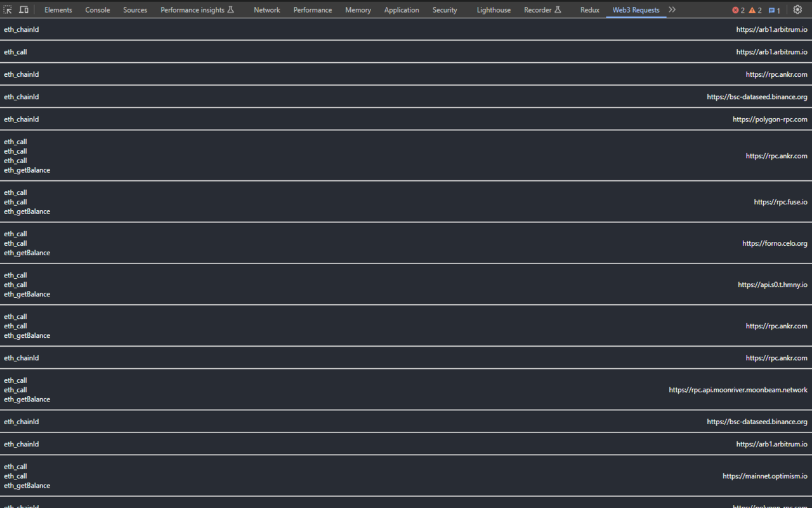Image resolution: width=812 pixels, height=508 pixels.
Task: Select the eth_chainId request for polygon-rpc.com
Action: click(22, 119)
